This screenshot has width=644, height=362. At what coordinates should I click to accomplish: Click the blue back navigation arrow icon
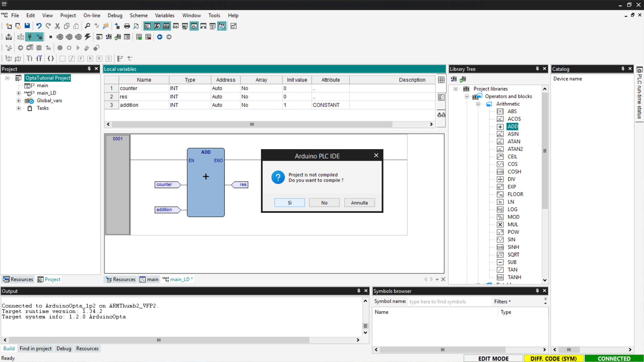click(160, 37)
